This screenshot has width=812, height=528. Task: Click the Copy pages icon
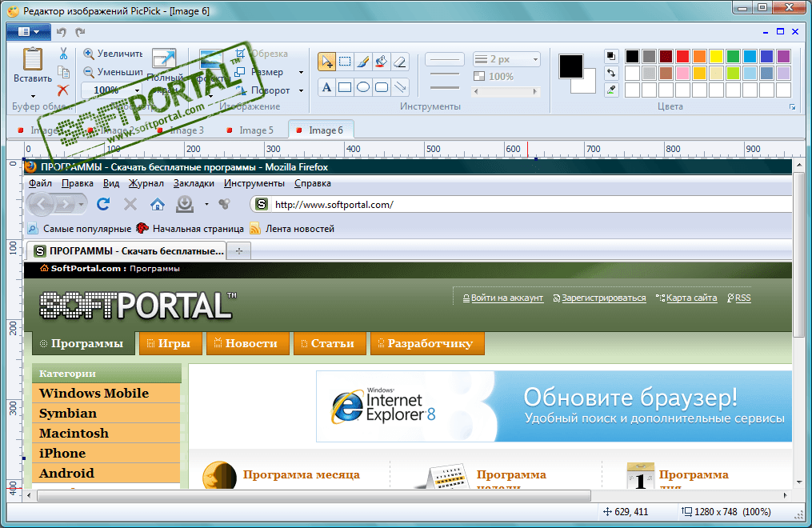point(63,72)
